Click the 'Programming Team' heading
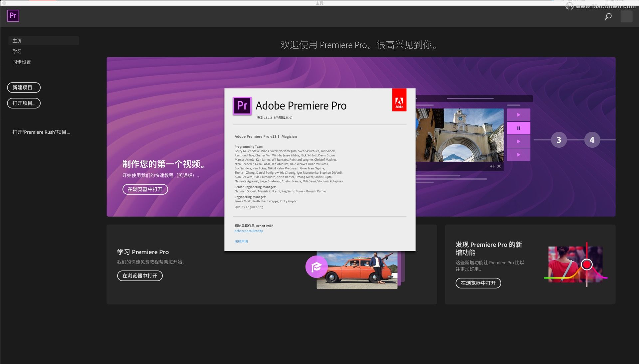639x364 pixels. coord(249,147)
